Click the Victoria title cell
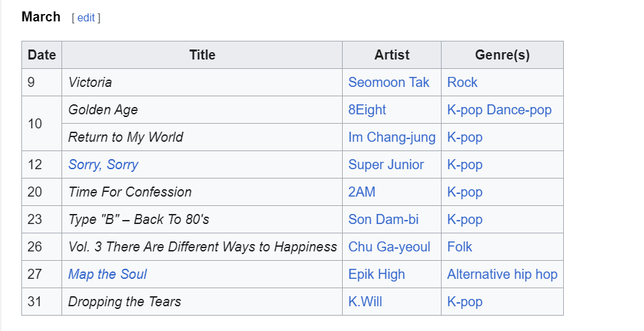Screen dimensions: 644x331 point(90,82)
